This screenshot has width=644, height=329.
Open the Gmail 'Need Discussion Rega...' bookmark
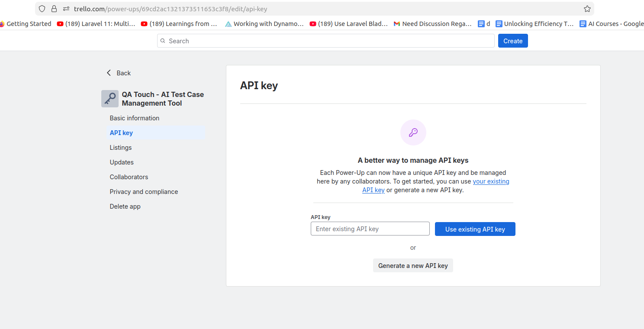point(432,24)
